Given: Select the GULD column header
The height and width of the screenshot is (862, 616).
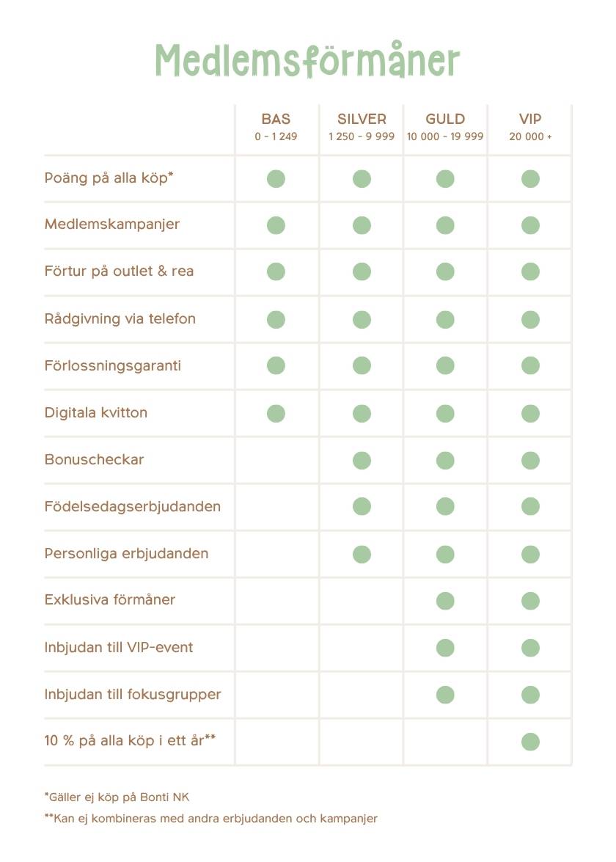Looking at the screenshot, I should [x=445, y=127].
